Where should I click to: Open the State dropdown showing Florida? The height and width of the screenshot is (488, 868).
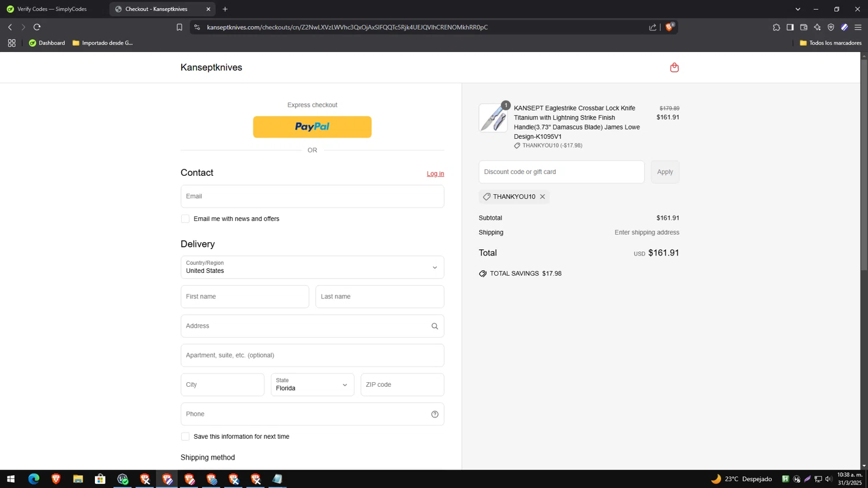point(312,385)
